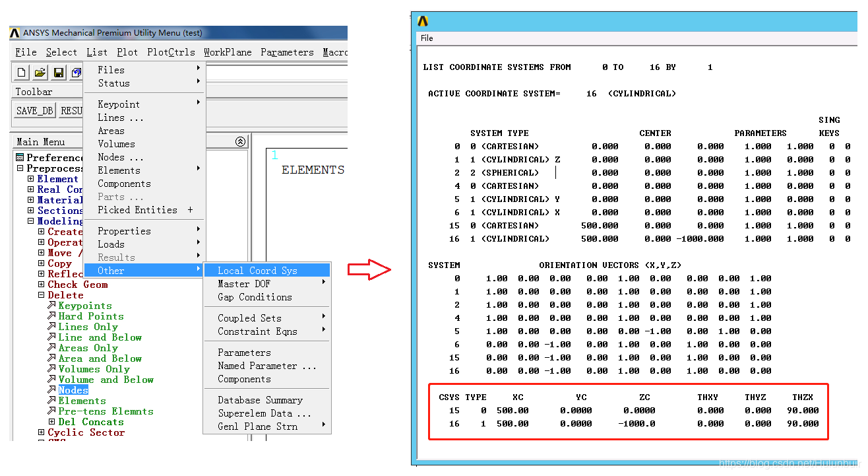Click the Preferences calculator icon
Screen dimensions: 868x476
click(x=20, y=158)
